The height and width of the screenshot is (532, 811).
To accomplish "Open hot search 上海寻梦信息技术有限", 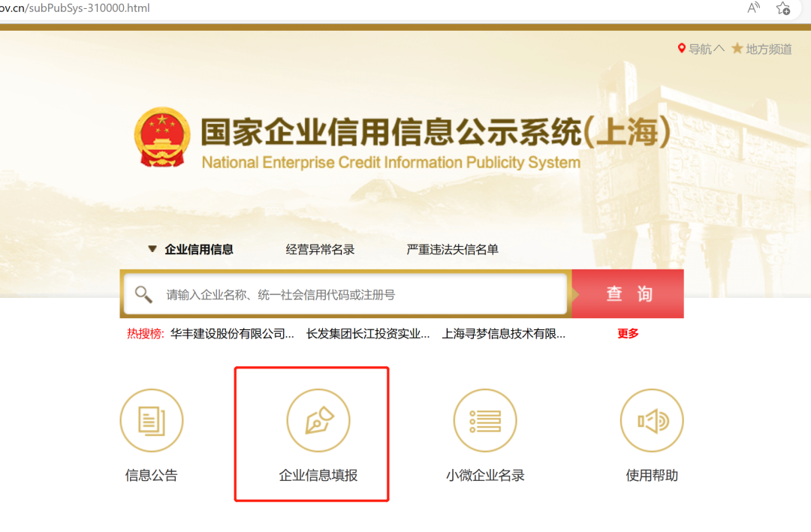I will [503, 334].
